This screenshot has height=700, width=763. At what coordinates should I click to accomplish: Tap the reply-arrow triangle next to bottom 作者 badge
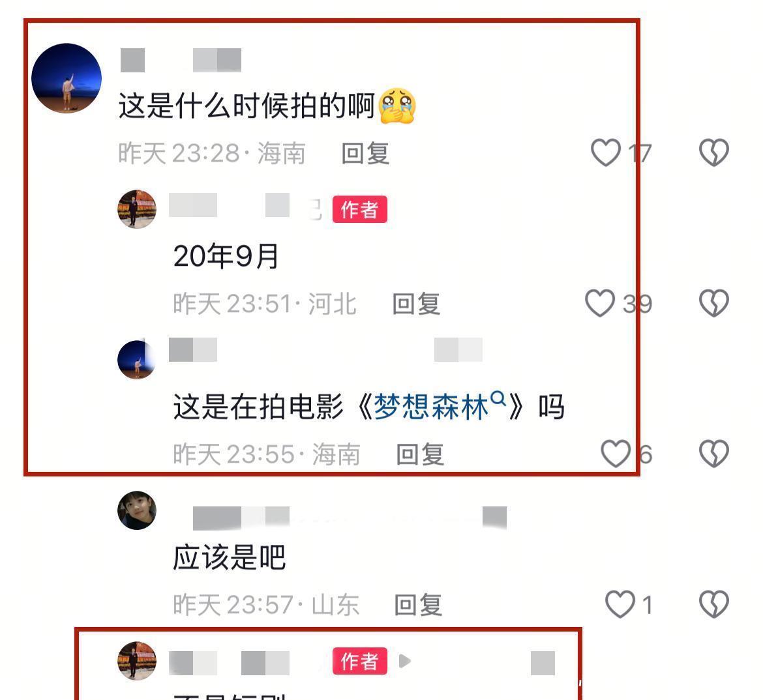point(404,661)
